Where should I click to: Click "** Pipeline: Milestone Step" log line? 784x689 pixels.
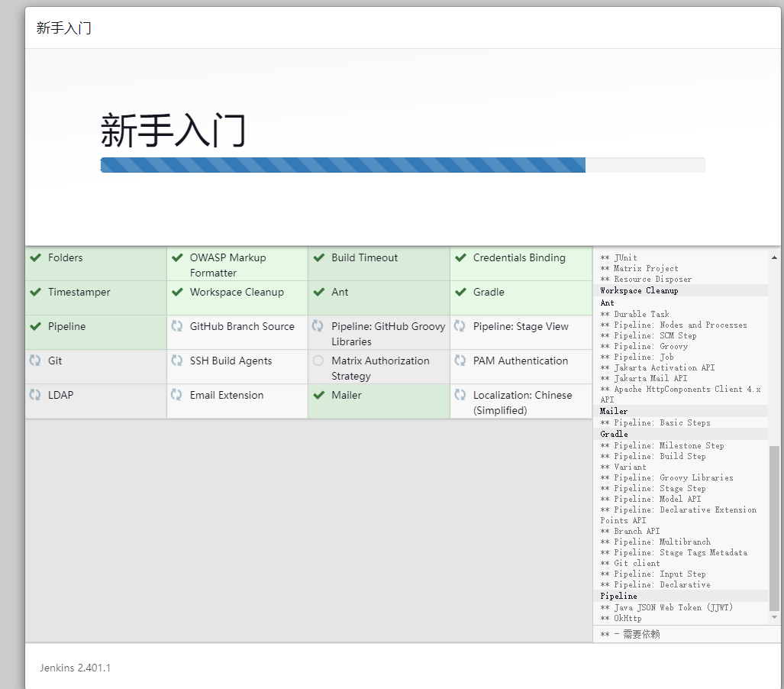tap(662, 446)
